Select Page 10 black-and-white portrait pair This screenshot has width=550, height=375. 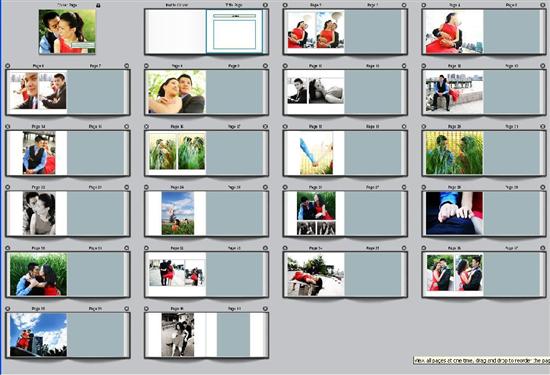(x=315, y=92)
